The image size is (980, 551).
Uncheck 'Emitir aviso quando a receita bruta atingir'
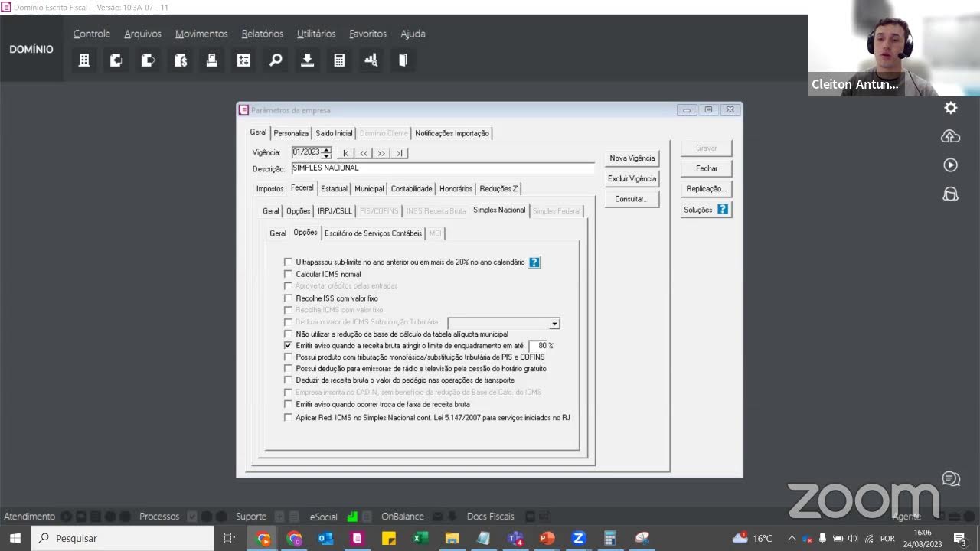coord(288,346)
